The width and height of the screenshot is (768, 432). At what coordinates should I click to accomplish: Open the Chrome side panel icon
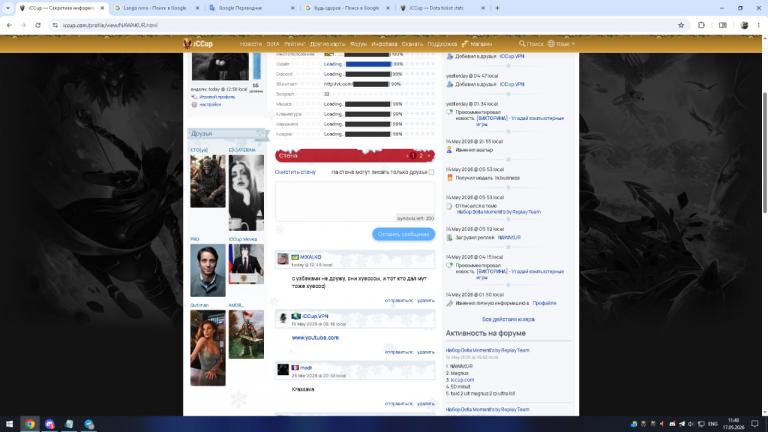coord(722,25)
